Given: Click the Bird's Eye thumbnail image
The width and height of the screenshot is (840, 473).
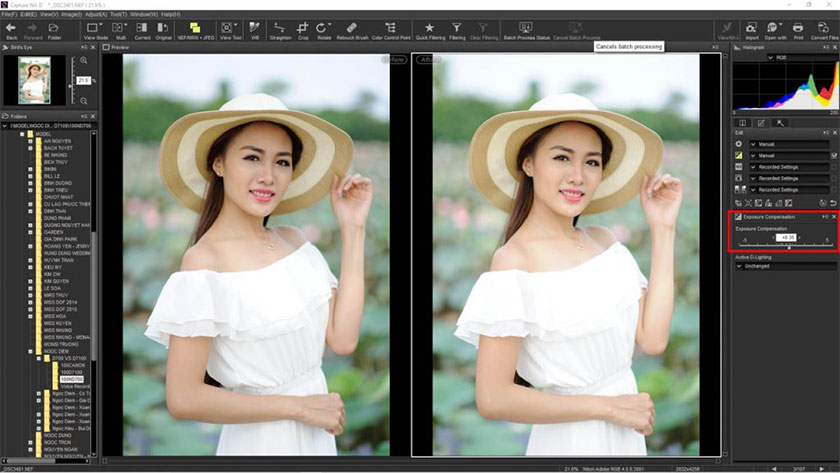Looking at the screenshot, I should point(34,81).
